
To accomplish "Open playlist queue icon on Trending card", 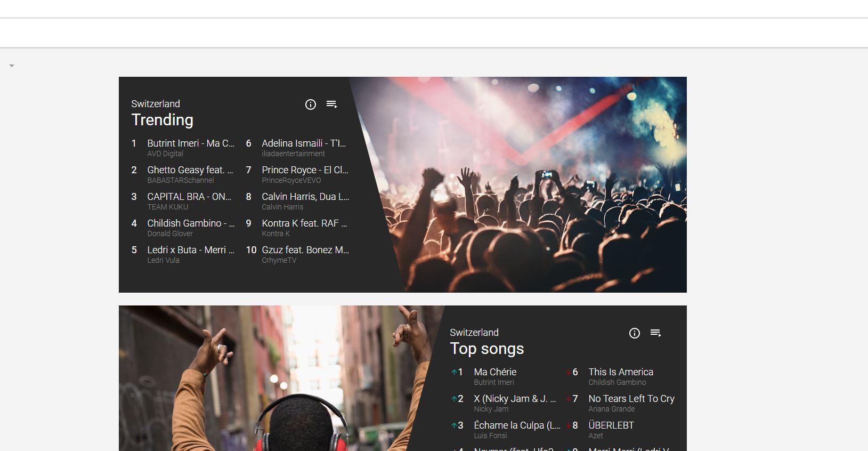I will pos(332,104).
